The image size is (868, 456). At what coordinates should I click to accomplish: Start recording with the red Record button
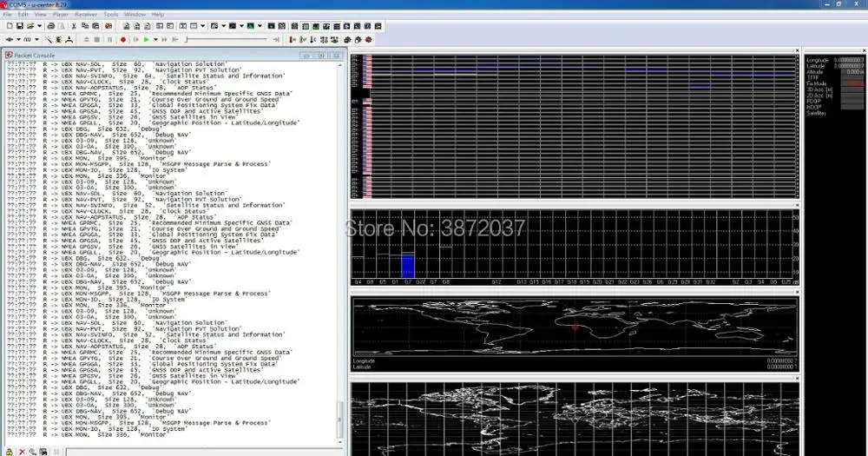123,40
